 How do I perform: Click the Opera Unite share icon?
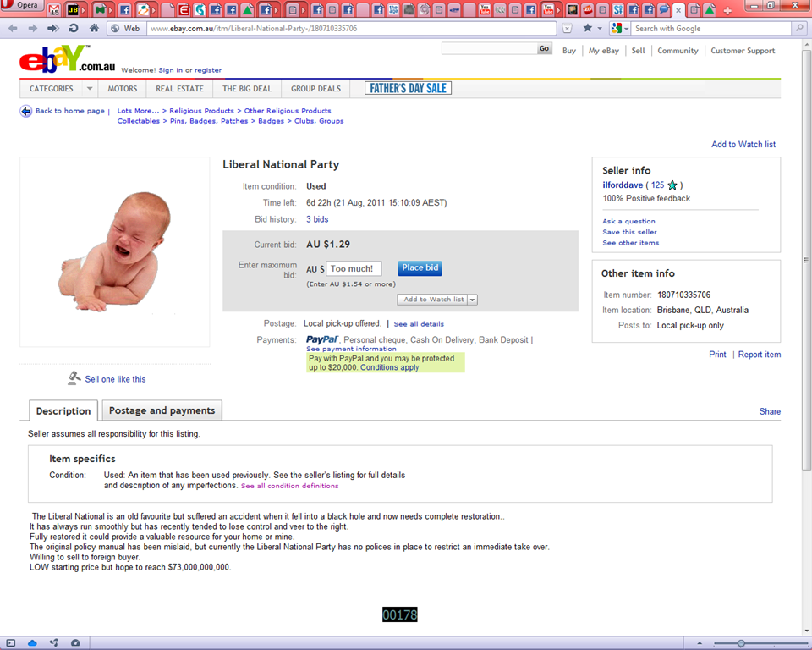pos(54,642)
